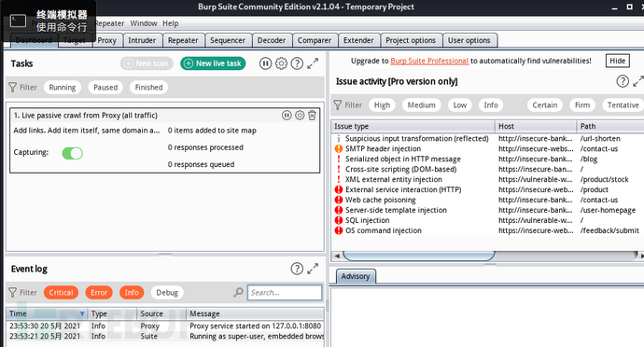Click the Host column header
The image size is (644, 347).
(x=536, y=126)
